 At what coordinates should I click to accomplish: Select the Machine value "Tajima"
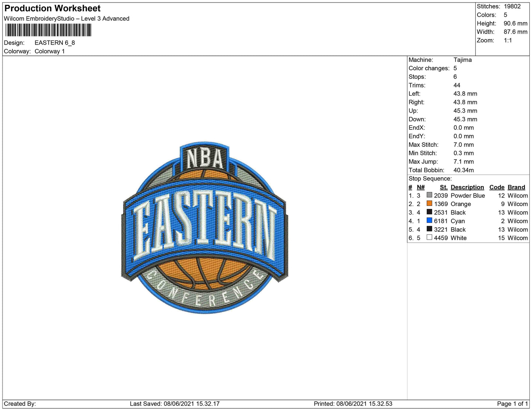[x=462, y=60]
